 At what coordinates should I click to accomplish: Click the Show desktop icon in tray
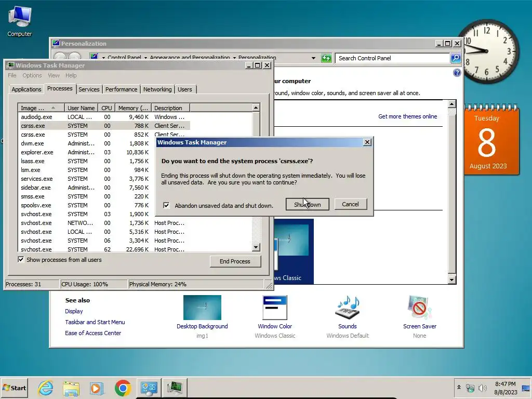coord(526,388)
